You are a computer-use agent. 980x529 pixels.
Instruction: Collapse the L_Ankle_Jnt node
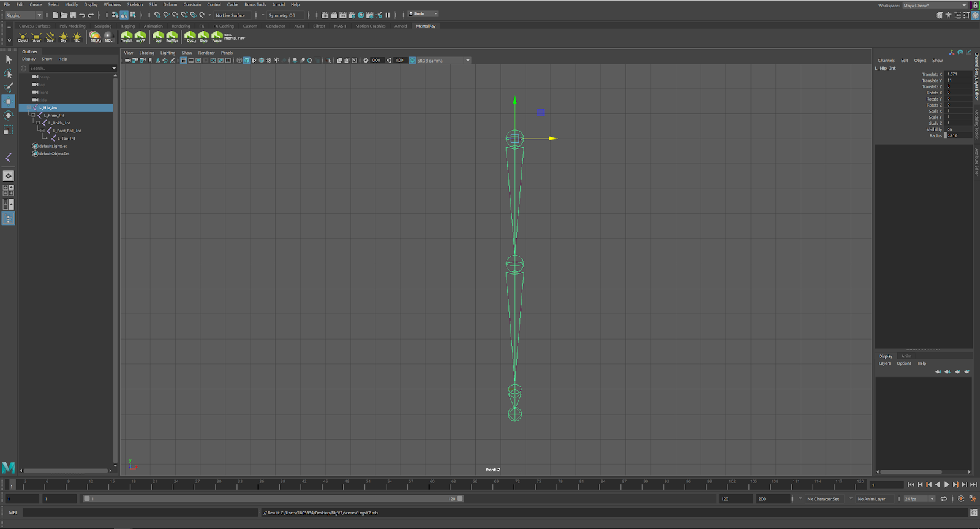coord(38,123)
